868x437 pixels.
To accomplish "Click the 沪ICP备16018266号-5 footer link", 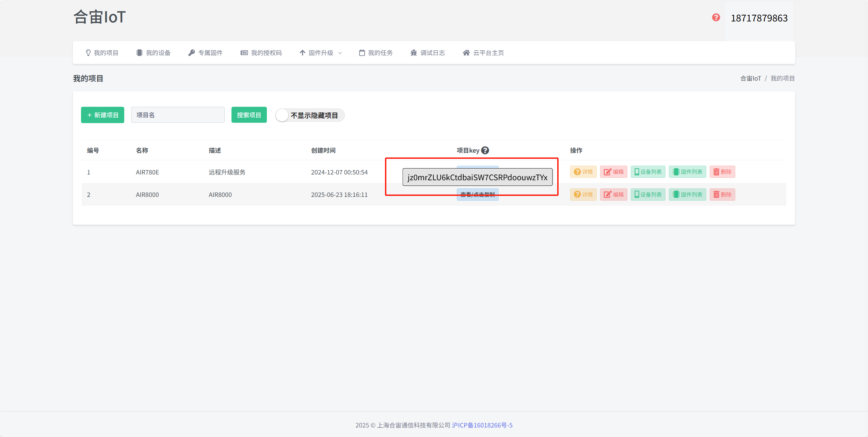I will click(482, 425).
